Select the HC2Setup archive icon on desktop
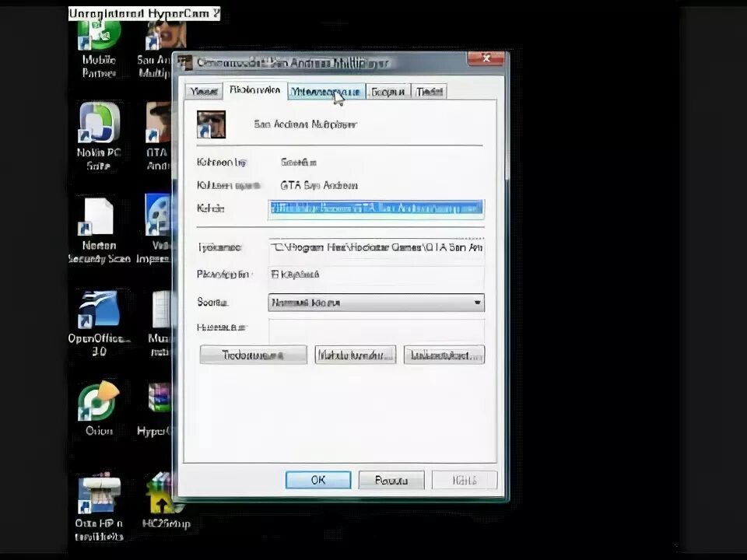This screenshot has width=747, height=560. click(164, 500)
